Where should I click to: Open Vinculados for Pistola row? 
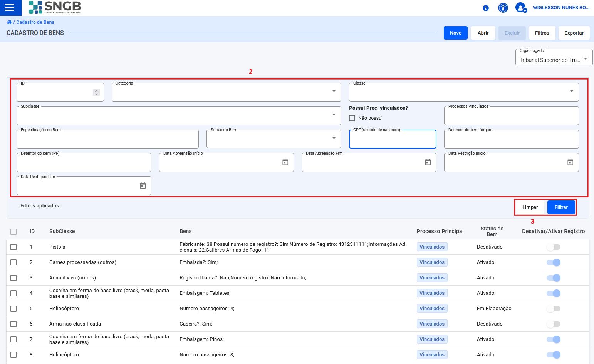(432, 247)
